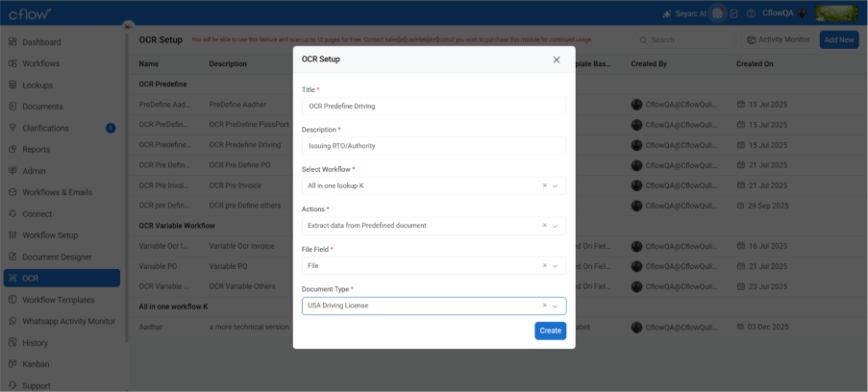Click the Add New button
The height and width of the screenshot is (392, 868).
coord(839,40)
